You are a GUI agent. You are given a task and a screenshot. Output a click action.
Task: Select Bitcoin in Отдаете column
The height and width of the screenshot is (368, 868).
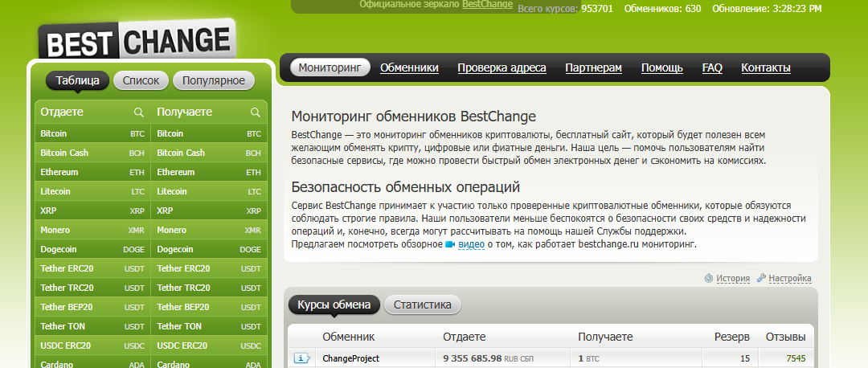[92, 134]
